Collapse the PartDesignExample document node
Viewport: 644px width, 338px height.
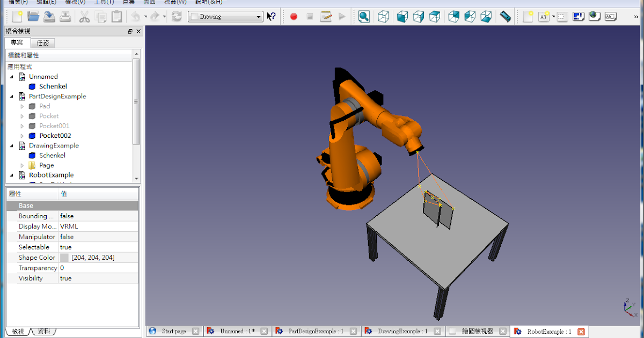(x=12, y=97)
